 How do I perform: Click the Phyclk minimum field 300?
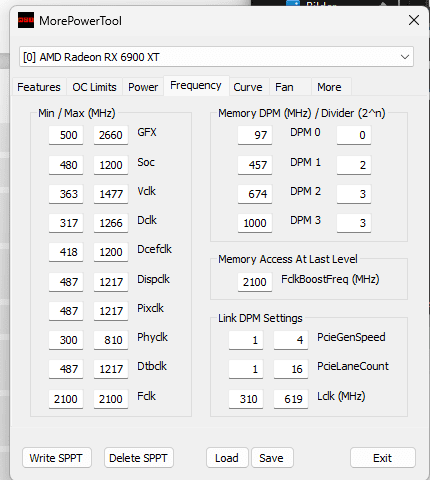click(66, 340)
